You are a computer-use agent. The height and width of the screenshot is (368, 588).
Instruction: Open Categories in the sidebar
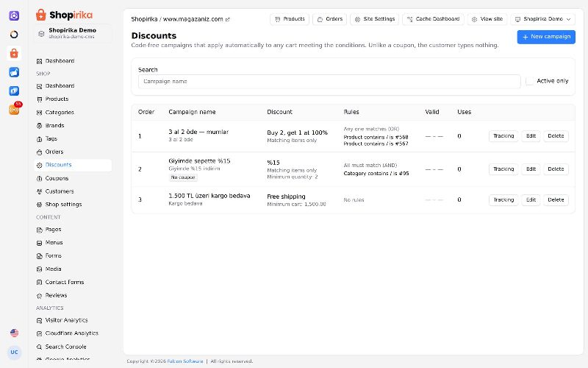(73, 113)
